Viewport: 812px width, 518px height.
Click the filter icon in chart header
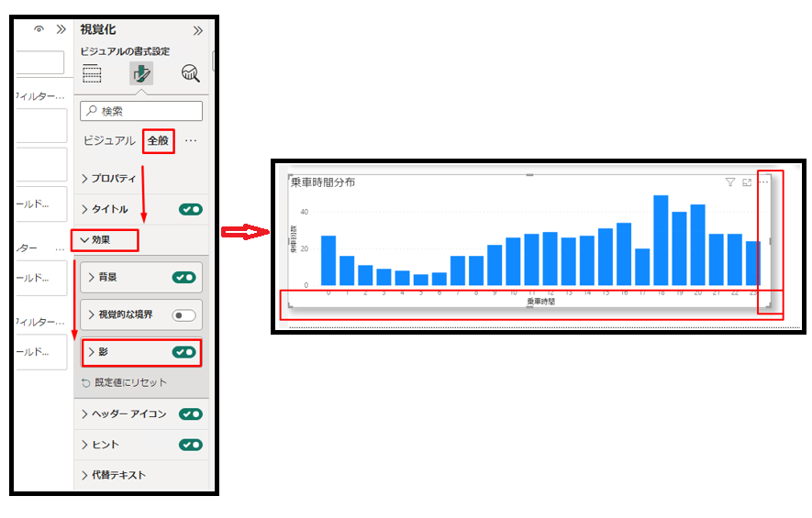(730, 182)
